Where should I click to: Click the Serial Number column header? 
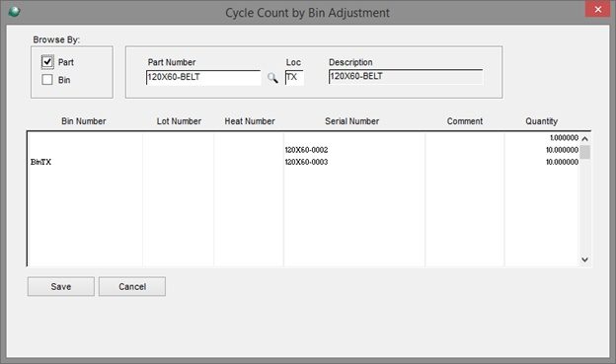click(x=352, y=121)
